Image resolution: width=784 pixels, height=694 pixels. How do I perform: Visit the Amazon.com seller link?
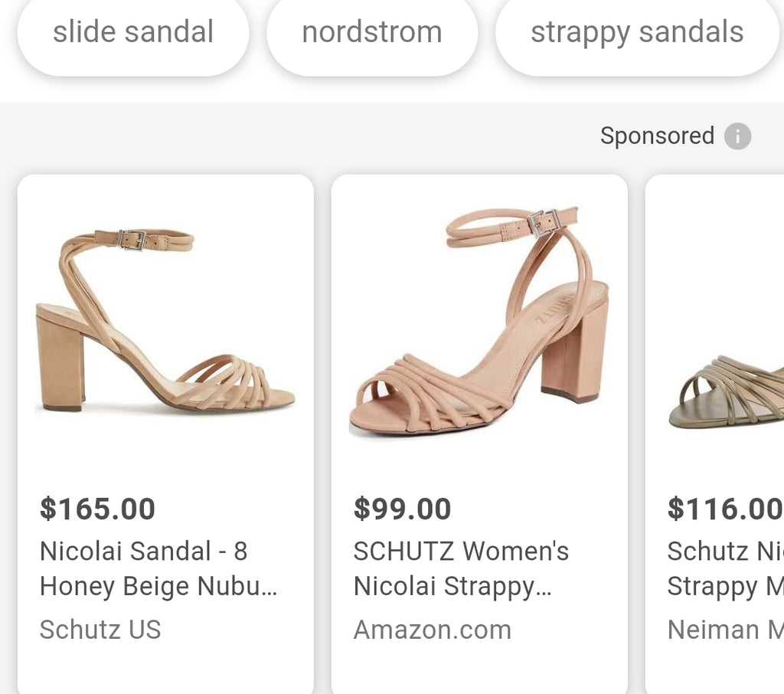432,630
